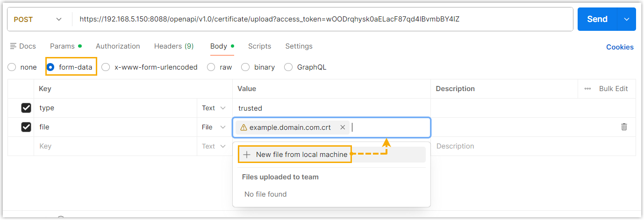The height and width of the screenshot is (220, 644).
Task: Delete the file row with trash icon
Action: tap(624, 127)
